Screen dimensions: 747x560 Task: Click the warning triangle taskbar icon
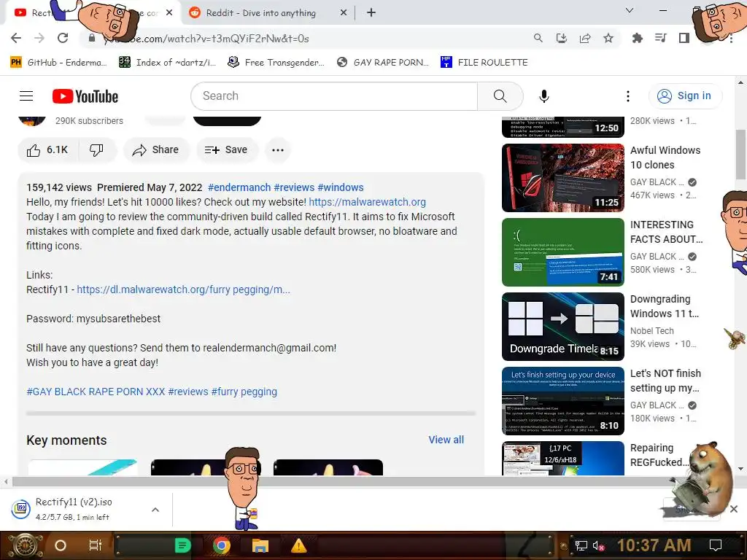[x=298, y=545]
